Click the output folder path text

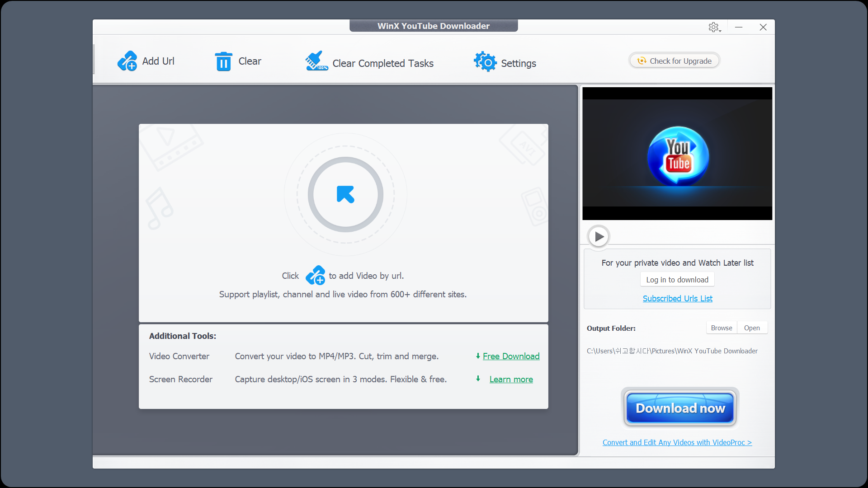672,351
